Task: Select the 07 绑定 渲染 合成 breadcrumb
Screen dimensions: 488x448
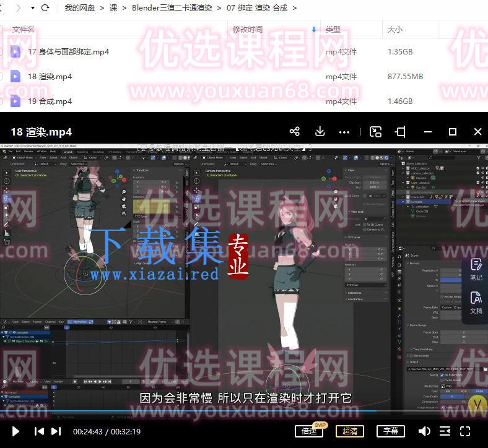Action: pyautogui.click(x=257, y=8)
